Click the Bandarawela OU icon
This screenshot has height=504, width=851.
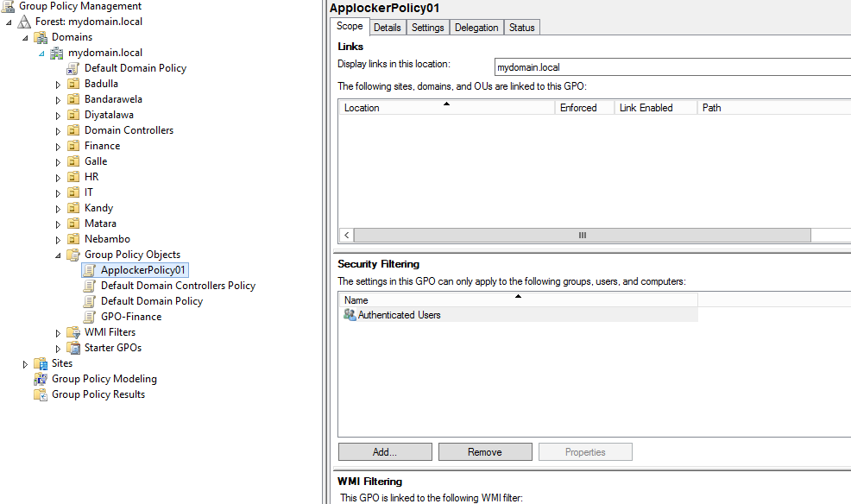tap(73, 99)
